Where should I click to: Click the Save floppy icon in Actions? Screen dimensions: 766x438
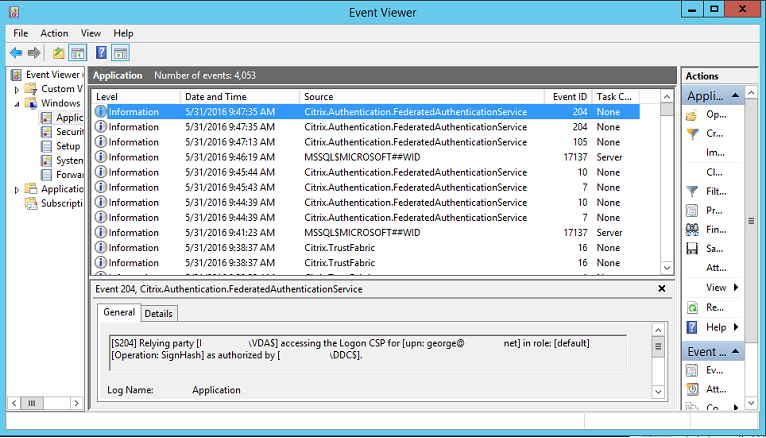[x=692, y=248]
